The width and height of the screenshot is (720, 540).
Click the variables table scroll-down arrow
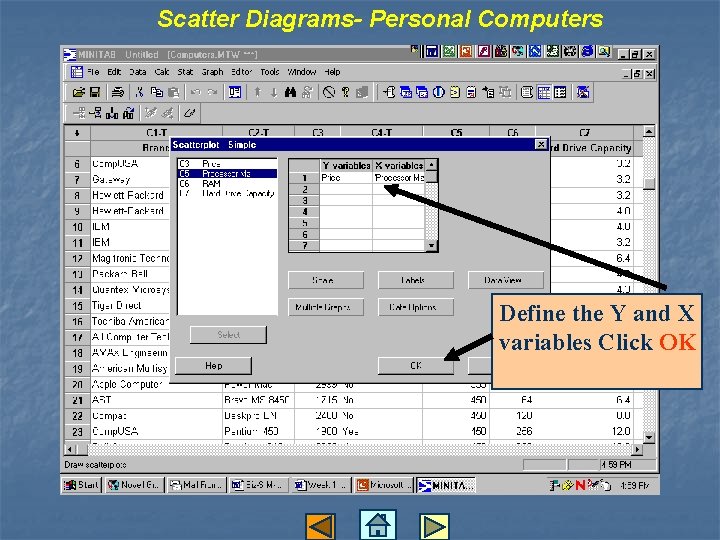(x=431, y=246)
